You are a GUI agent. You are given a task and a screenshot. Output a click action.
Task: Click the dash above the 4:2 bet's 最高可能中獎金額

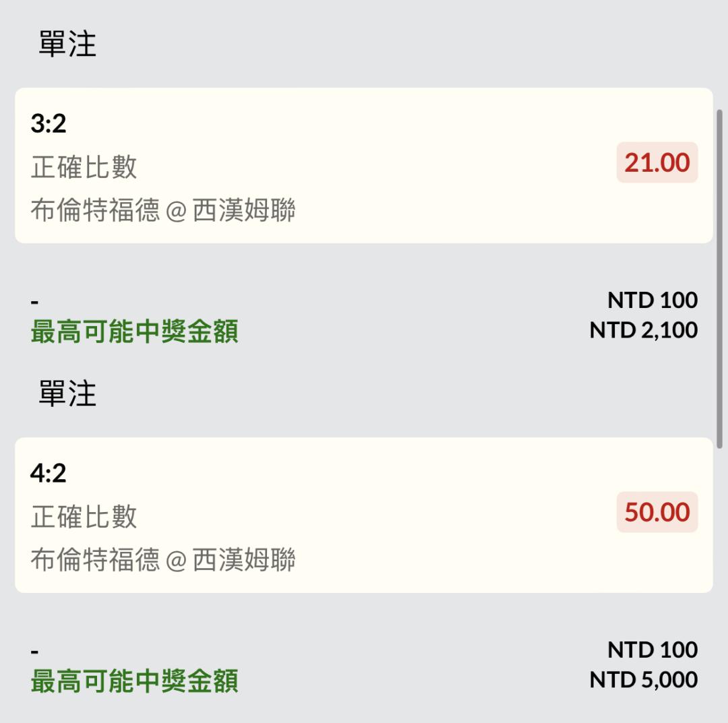[35, 652]
